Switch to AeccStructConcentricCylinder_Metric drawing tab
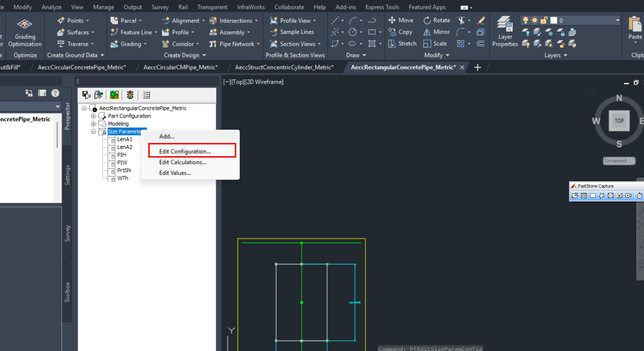 284,67
